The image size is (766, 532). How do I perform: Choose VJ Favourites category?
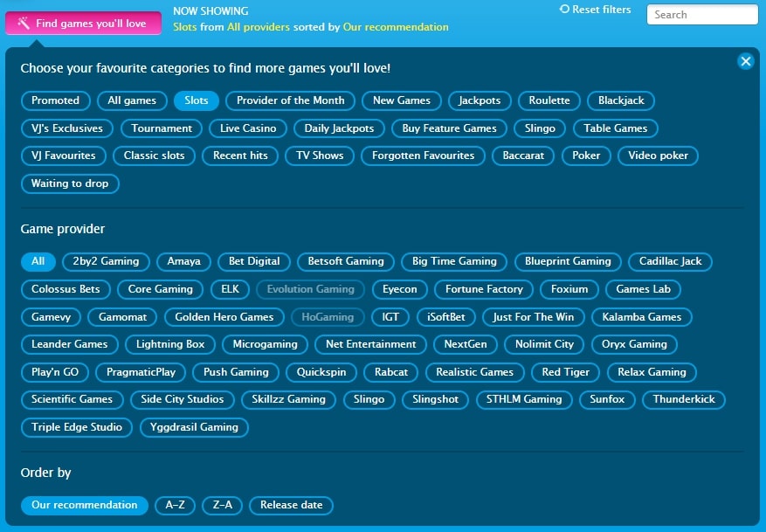[x=64, y=155]
